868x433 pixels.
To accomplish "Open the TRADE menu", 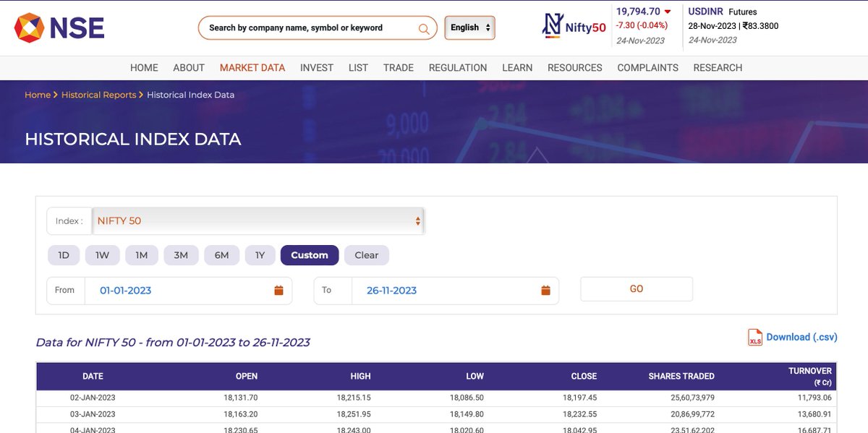I will (x=399, y=68).
